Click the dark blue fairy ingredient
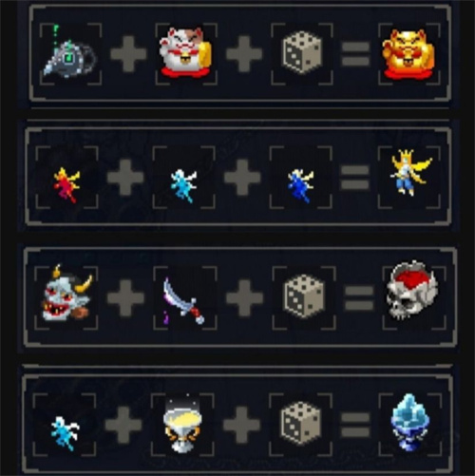475x476 pixels. [x=300, y=185]
